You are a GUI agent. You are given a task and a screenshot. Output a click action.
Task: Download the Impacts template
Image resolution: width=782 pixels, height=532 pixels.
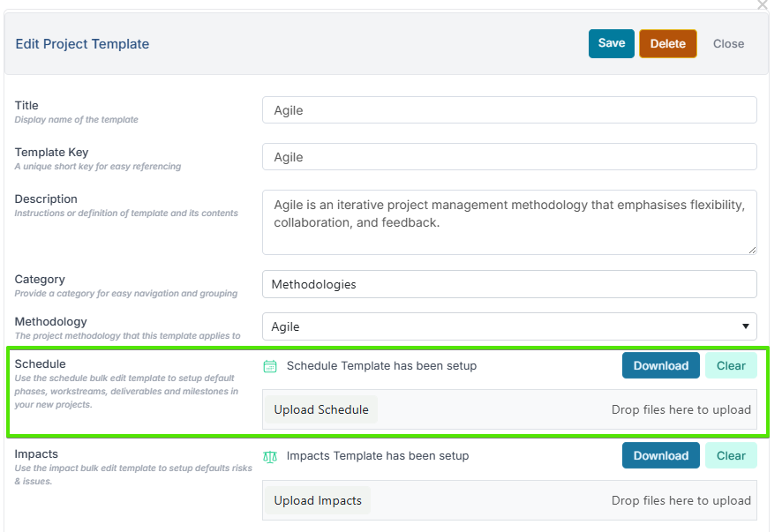pyautogui.click(x=660, y=456)
